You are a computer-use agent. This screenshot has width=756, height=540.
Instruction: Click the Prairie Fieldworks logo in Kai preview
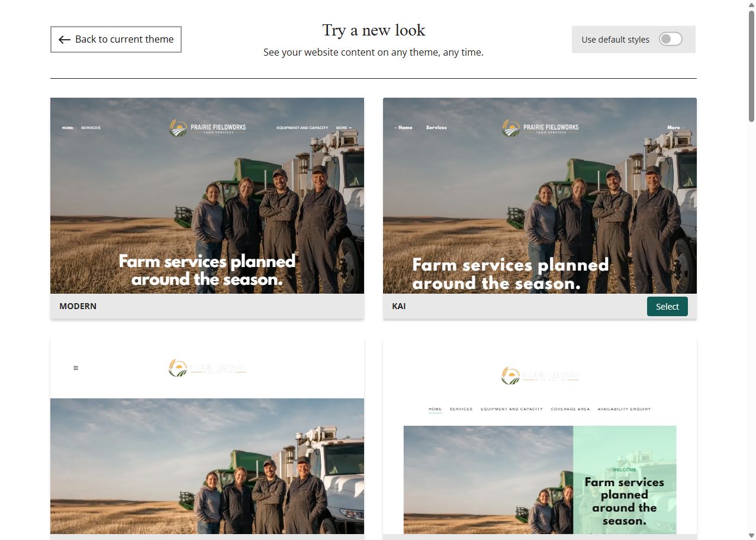click(x=540, y=127)
